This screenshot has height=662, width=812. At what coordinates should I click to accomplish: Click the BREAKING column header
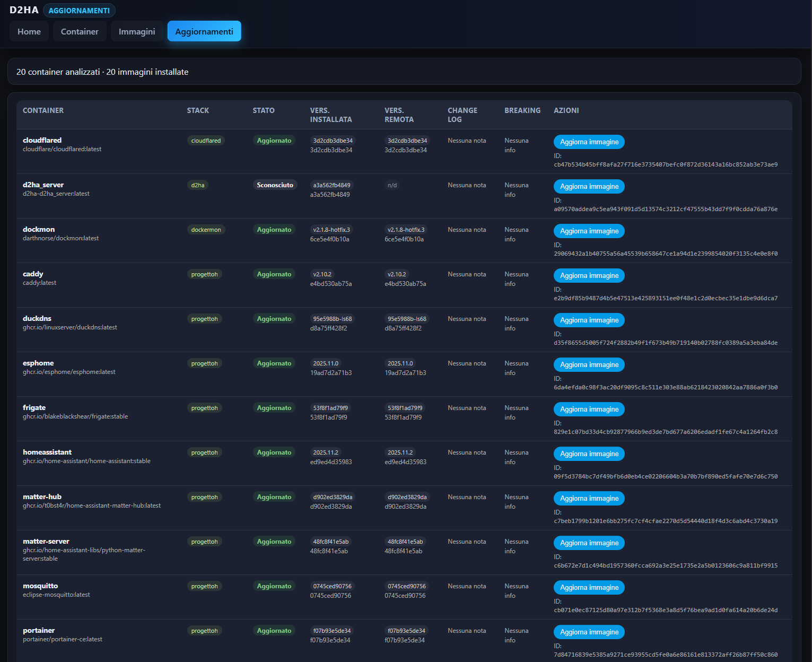[522, 110]
